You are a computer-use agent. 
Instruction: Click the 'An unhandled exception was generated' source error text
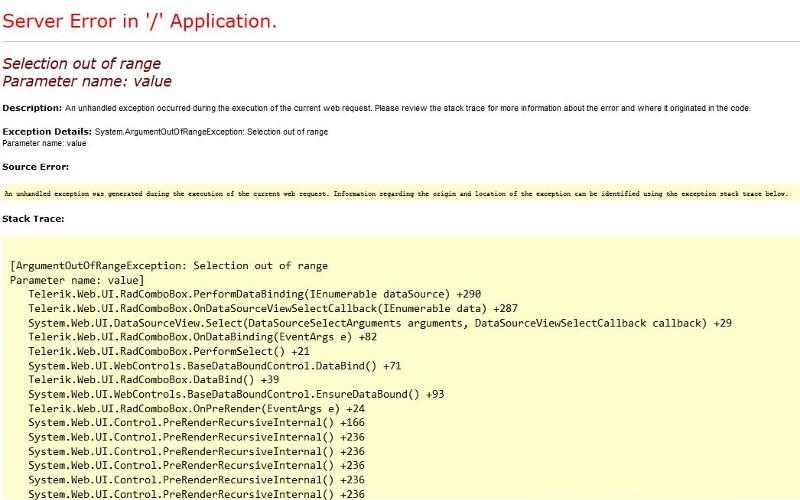click(396, 194)
